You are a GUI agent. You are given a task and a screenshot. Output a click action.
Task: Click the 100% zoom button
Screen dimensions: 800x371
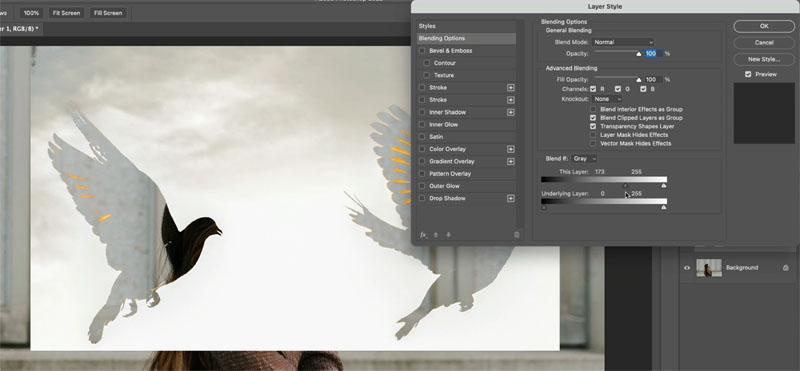[31, 13]
